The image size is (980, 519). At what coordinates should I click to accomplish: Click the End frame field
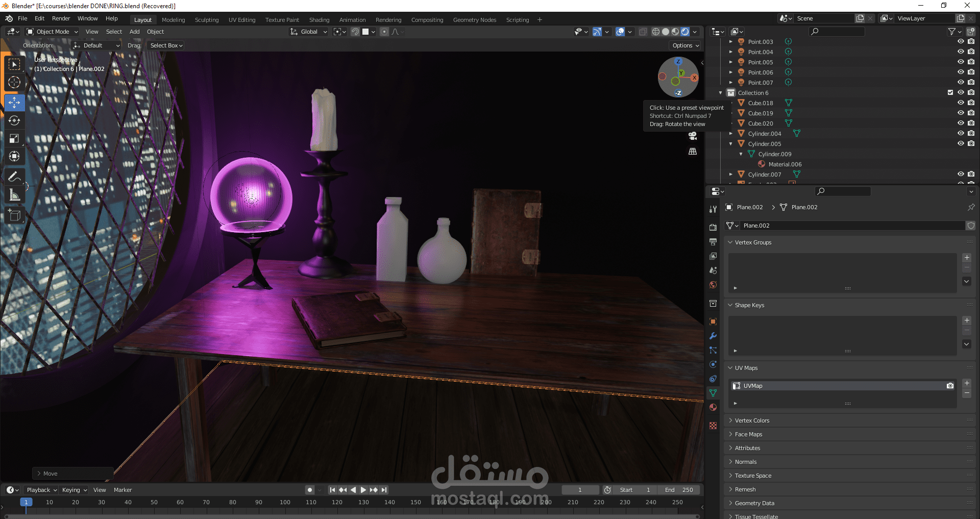point(678,490)
